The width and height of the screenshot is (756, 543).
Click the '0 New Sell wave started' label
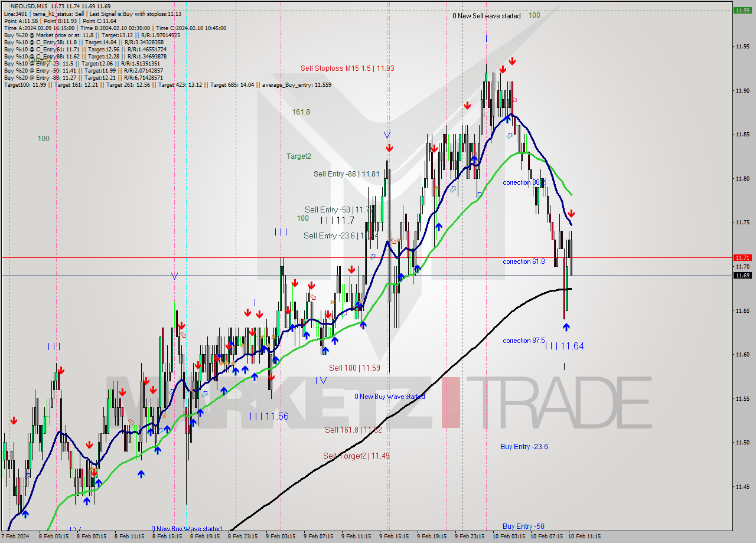pos(487,16)
